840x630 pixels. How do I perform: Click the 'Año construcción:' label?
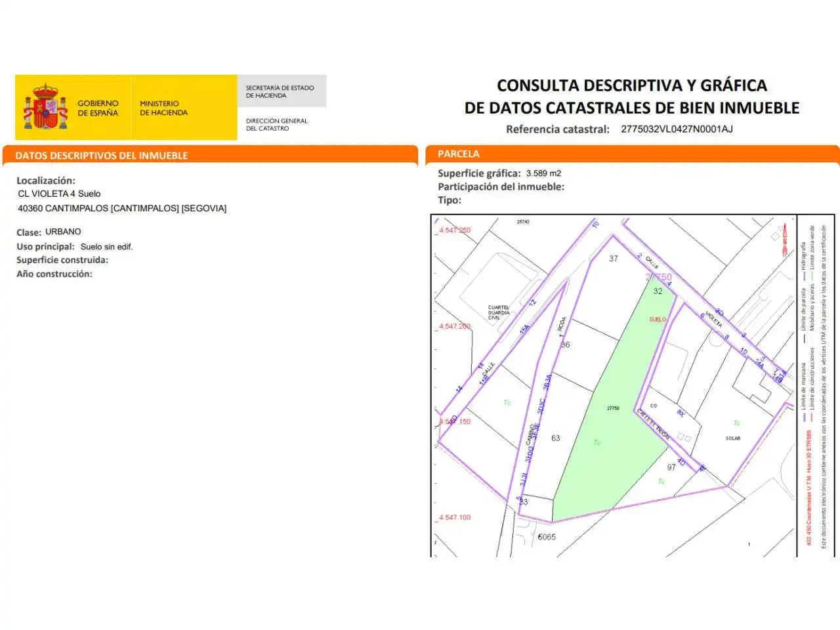coord(54,274)
